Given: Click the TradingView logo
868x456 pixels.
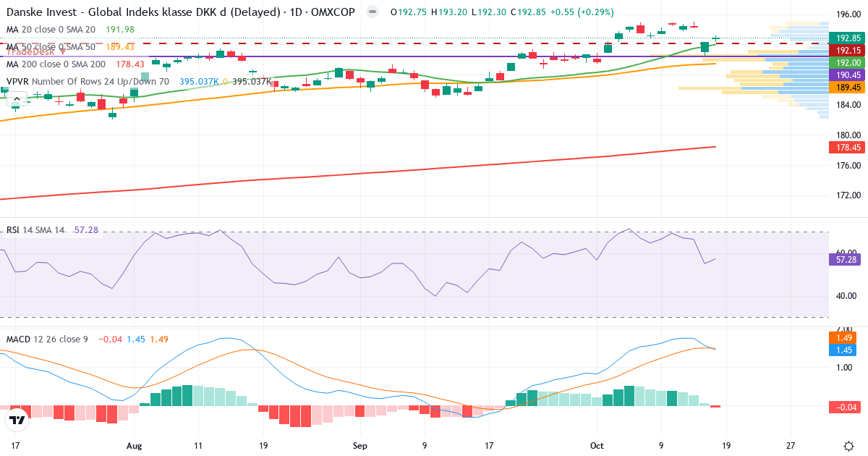Looking at the screenshot, I should [17, 419].
